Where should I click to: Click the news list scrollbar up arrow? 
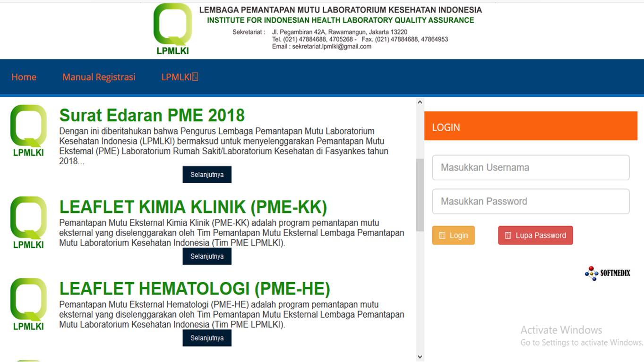pos(420,102)
